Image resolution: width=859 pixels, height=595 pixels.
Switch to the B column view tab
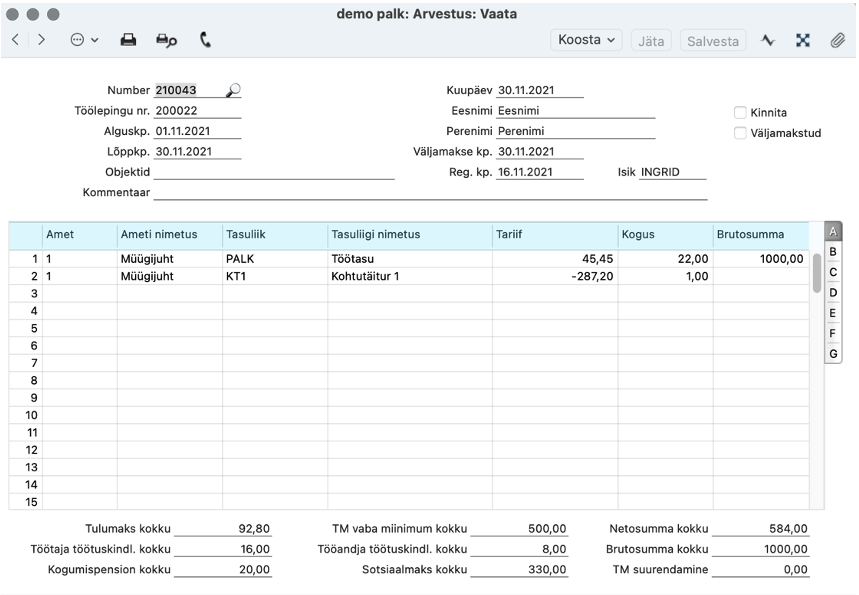[833, 252]
